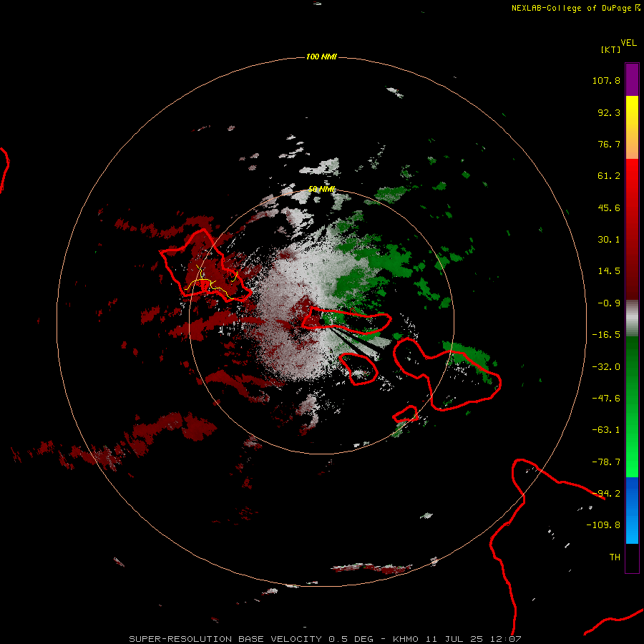Click the blue segment of the color bar
Screen dimensions: 644x644
[632, 510]
